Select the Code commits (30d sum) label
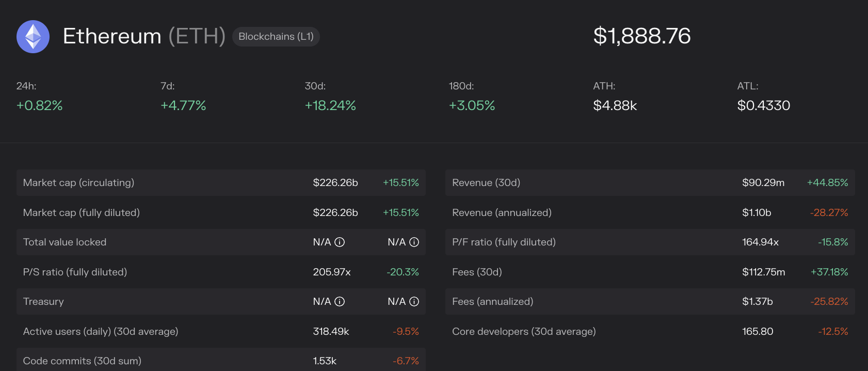This screenshot has width=868, height=371. coord(82,361)
